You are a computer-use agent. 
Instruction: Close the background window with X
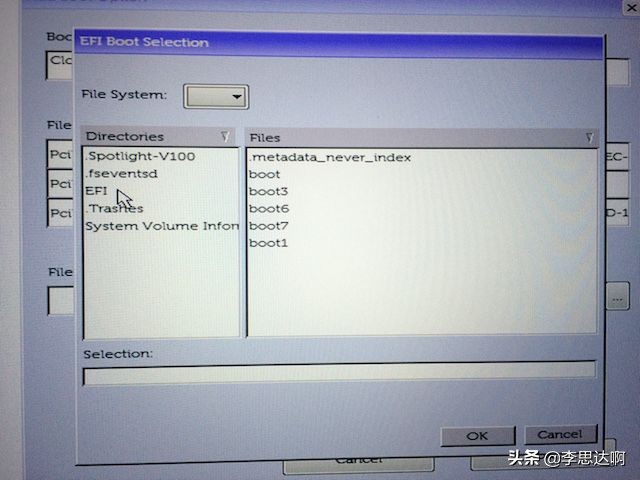click(631, 7)
